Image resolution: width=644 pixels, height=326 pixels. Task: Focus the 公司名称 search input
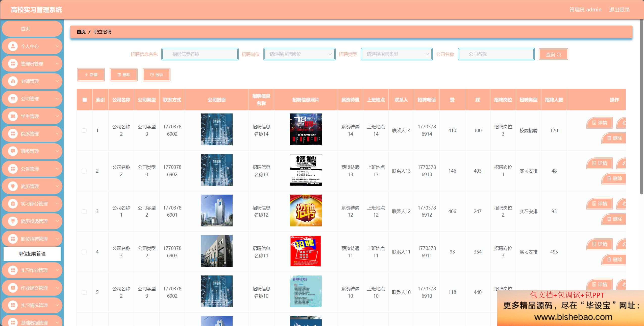pyautogui.click(x=496, y=54)
